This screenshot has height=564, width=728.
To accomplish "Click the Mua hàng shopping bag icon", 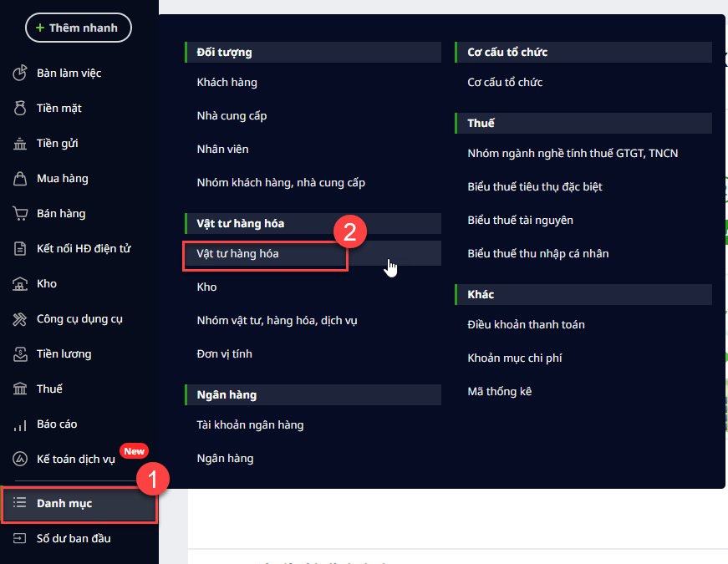I will tap(20, 179).
